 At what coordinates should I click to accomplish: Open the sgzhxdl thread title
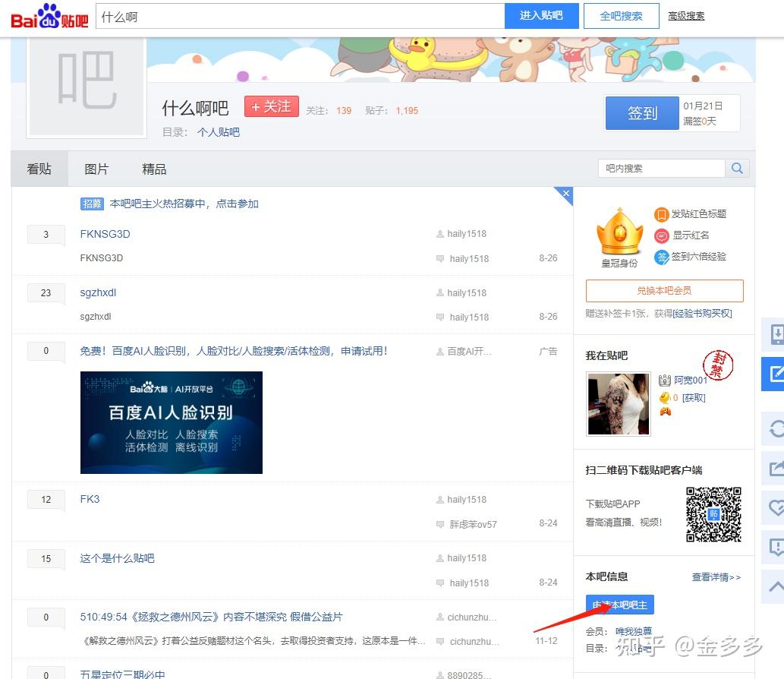tap(98, 292)
